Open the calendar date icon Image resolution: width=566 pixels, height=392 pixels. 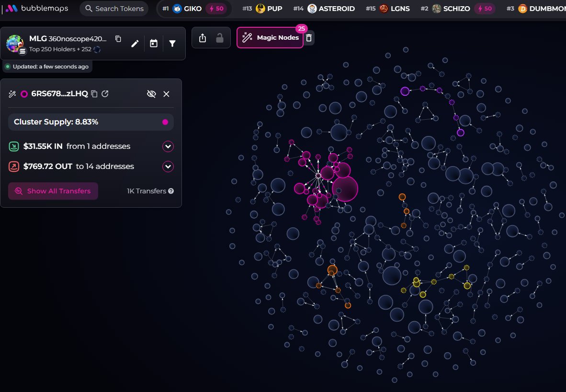[x=154, y=44]
